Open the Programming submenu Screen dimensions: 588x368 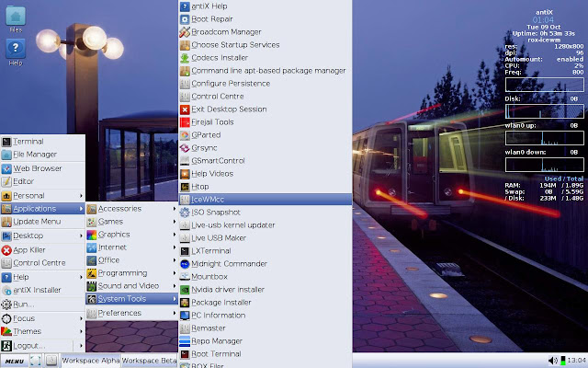tap(131, 273)
